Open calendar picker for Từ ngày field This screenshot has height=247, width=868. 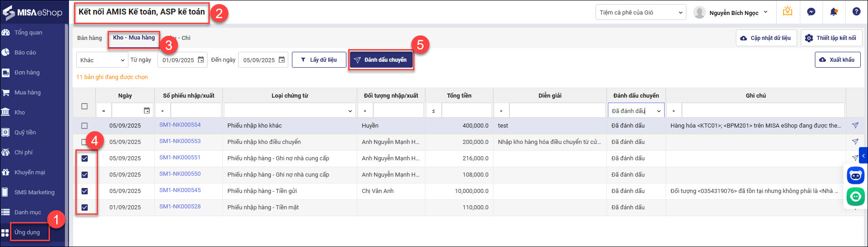pos(201,60)
